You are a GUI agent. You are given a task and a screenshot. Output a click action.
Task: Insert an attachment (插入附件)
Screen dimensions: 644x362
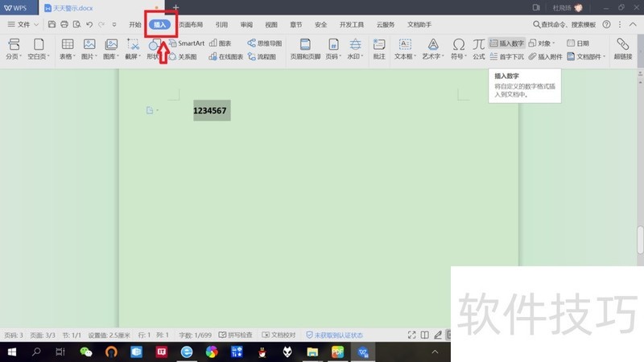tap(545, 56)
